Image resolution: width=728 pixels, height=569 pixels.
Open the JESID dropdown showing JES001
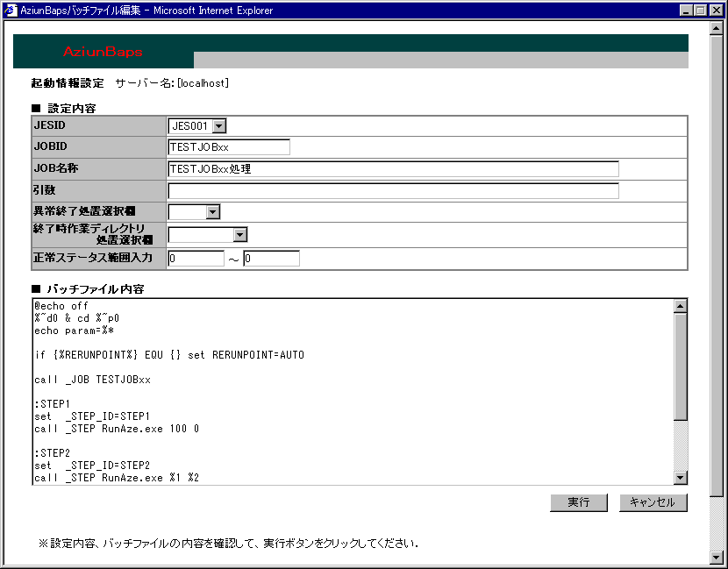[196, 125]
